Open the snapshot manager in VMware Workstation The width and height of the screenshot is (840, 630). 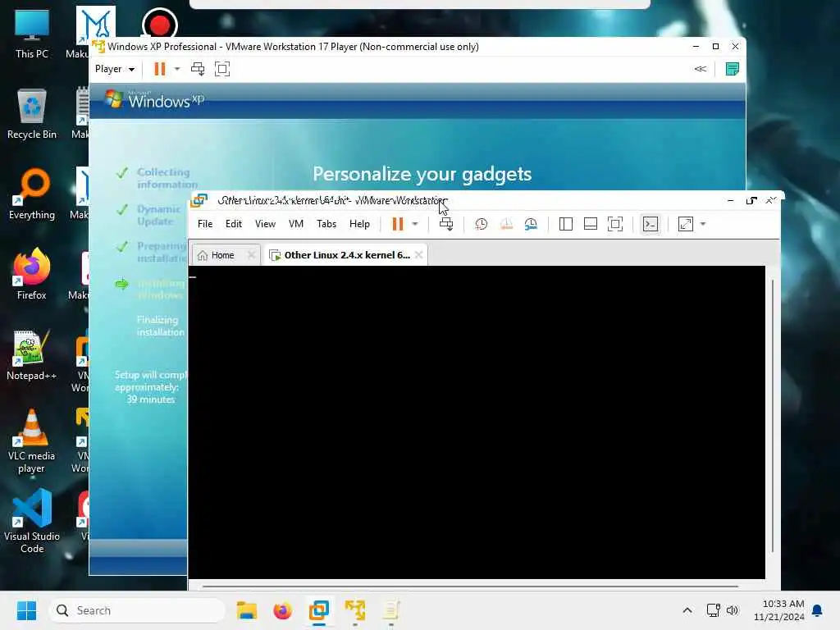[x=531, y=224]
